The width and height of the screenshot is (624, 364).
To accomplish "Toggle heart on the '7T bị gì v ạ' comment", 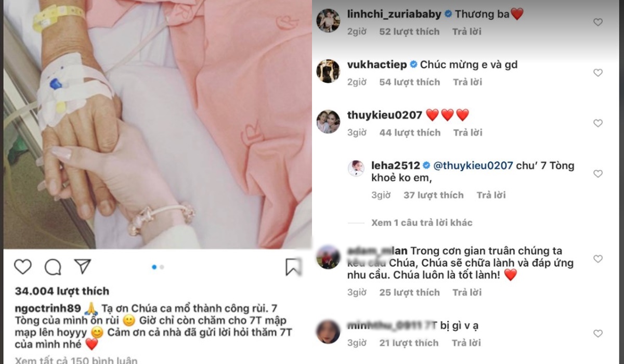I will coord(598,333).
